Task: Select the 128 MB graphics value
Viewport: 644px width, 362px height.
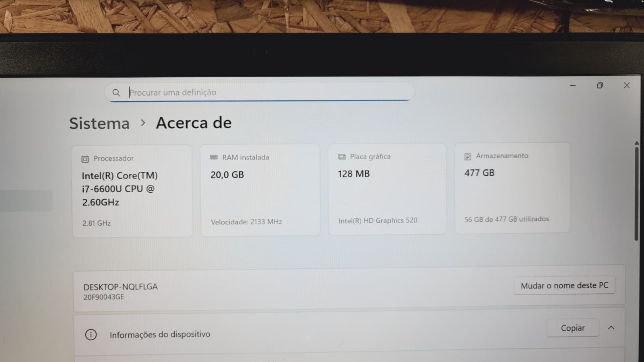Action: point(353,174)
